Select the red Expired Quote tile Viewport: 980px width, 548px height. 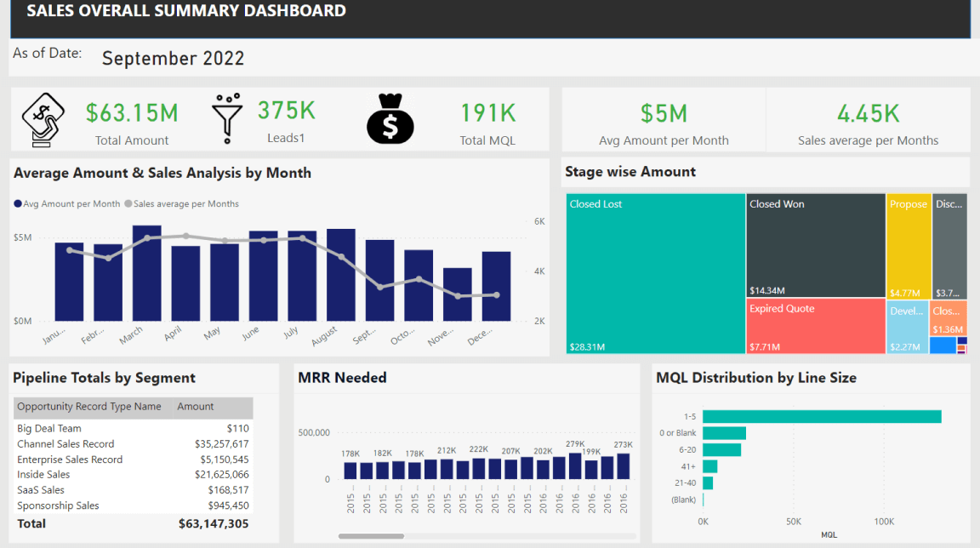point(815,325)
